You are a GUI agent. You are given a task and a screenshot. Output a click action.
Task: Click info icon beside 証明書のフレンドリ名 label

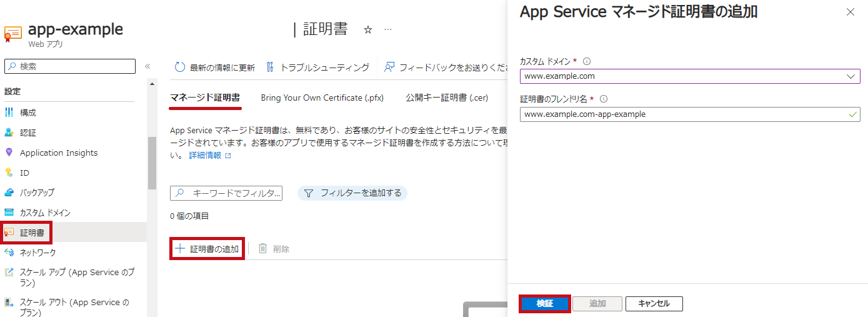coord(604,99)
